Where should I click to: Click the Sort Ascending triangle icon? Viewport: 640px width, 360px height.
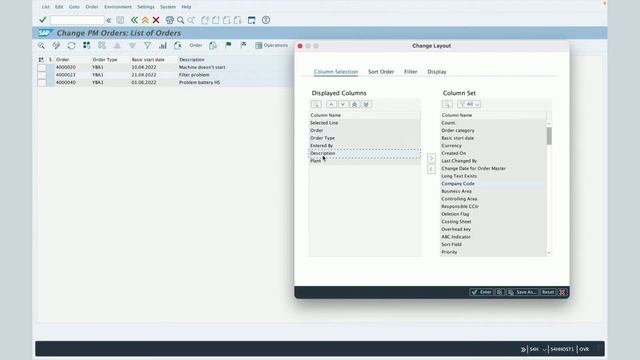(x=117, y=46)
